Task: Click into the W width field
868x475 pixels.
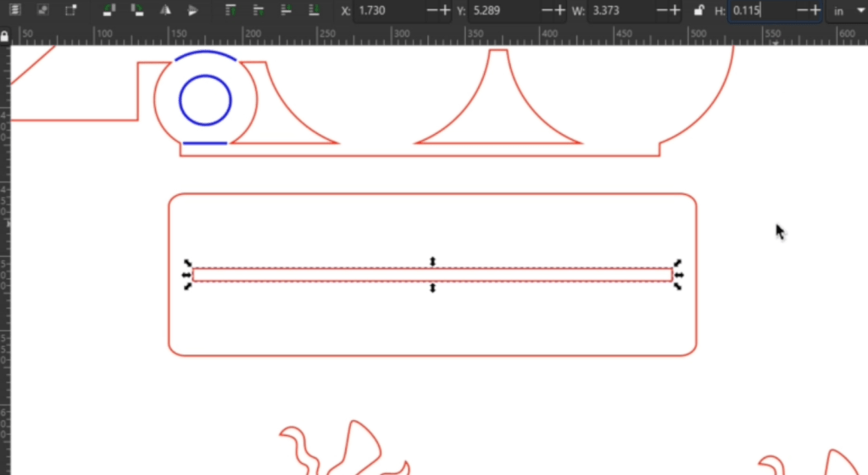Action: [620, 10]
